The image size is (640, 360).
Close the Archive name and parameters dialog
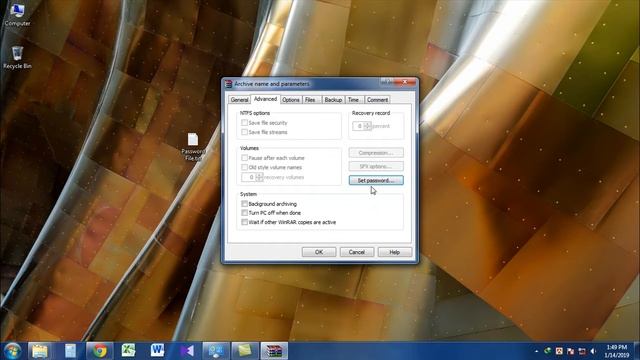pyautogui.click(x=405, y=82)
